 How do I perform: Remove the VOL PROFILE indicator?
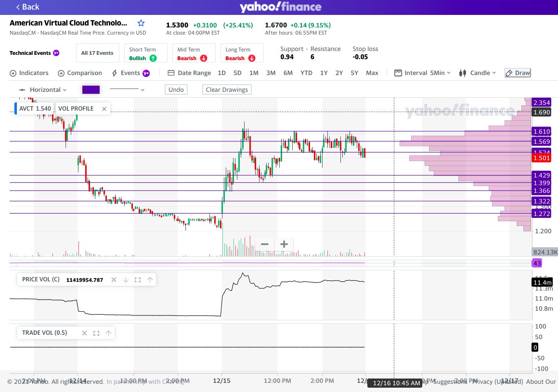[104, 109]
